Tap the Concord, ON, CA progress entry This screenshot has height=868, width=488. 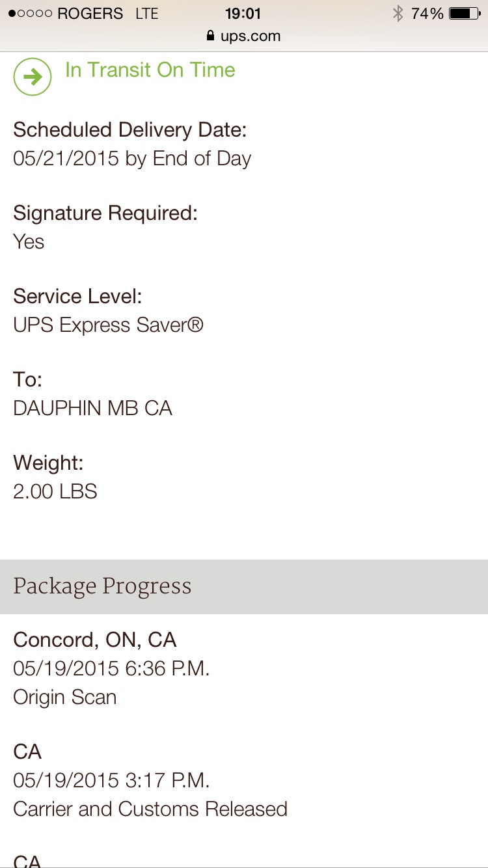tap(95, 640)
